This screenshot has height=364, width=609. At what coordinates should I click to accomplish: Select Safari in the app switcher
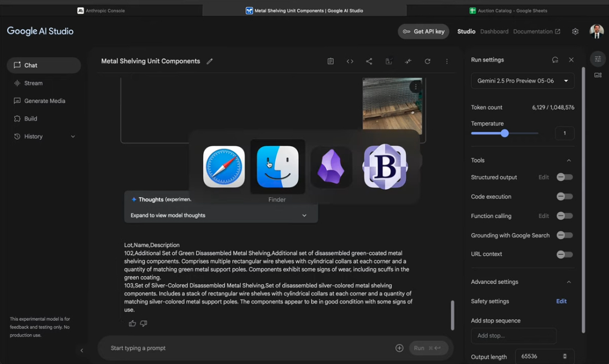click(224, 167)
